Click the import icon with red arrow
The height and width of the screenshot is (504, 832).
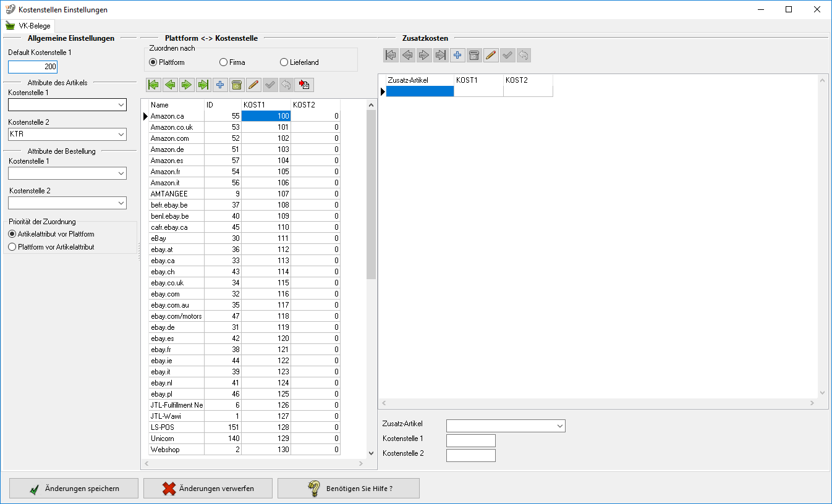[304, 85]
